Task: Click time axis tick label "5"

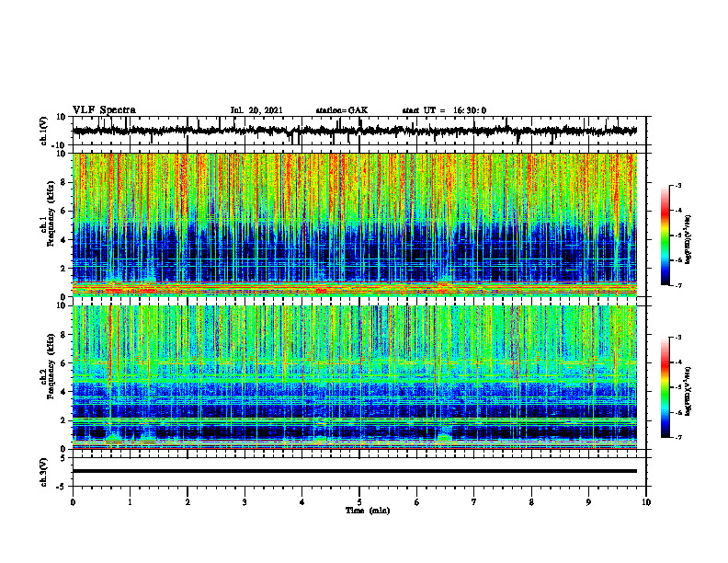Action: pyautogui.click(x=359, y=502)
